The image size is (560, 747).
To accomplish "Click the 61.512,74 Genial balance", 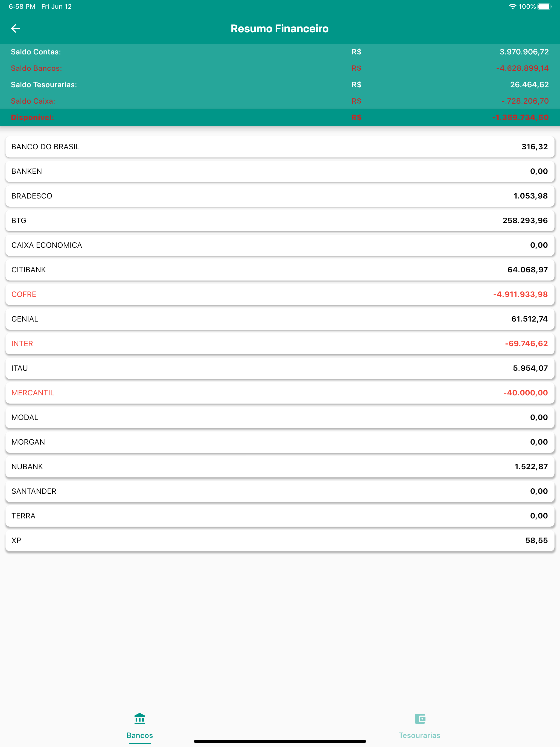I will [x=530, y=319].
